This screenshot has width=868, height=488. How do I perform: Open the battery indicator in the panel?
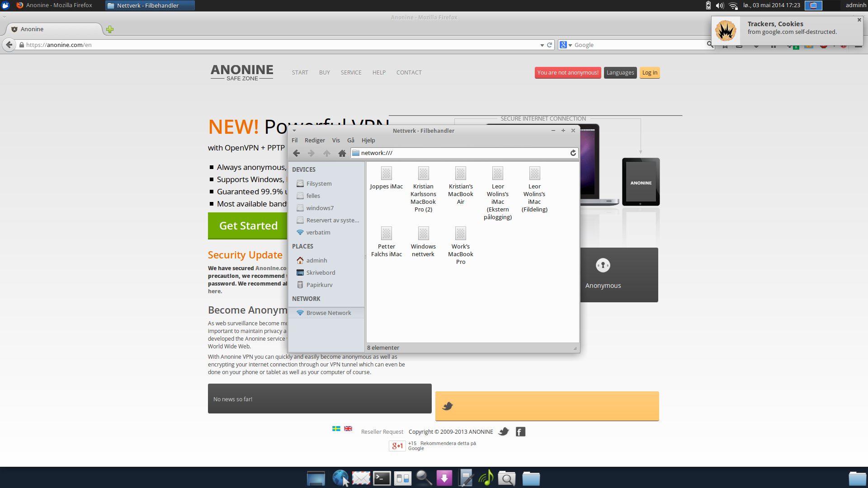(x=708, y=5)
